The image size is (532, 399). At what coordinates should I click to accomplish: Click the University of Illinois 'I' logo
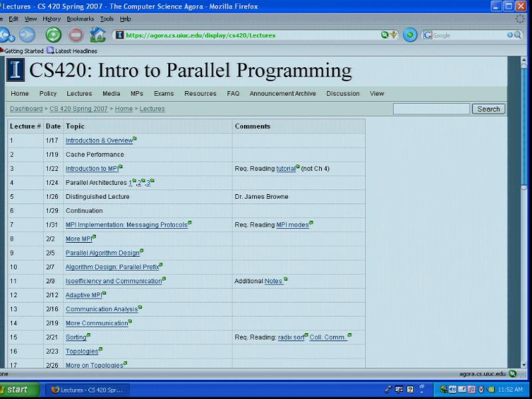click(x=15, y=70)
